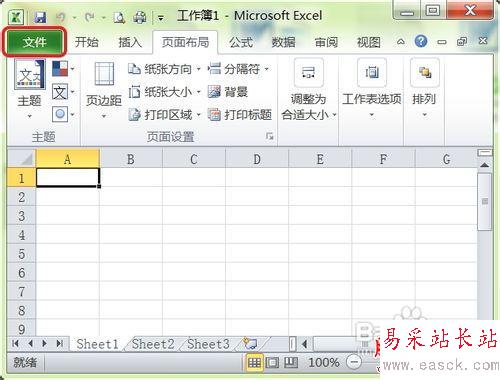This screenshot has height=380, width=500.
Task: Open 纸张大小 paper size dropdown
Action: [x=165, y=92]
